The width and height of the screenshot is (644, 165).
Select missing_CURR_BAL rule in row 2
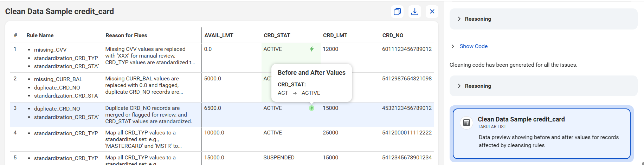point(58,79)
